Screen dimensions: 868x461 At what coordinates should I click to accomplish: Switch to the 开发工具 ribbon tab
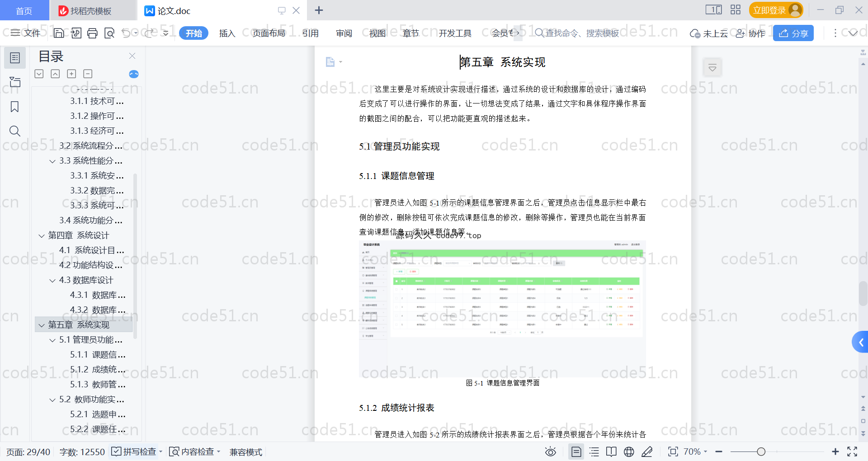click(x=455, y=33)
